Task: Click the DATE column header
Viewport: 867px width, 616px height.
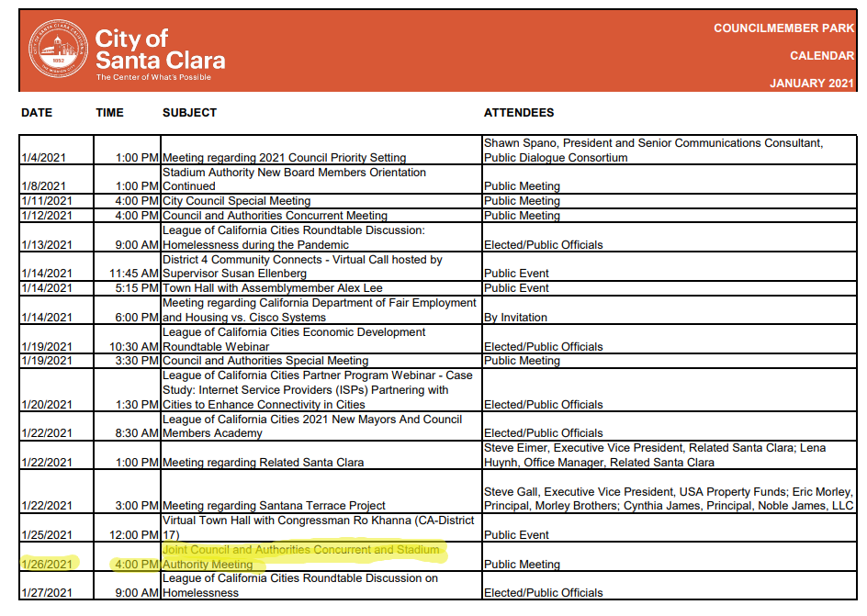Action: pyautogui.click(x=37, y=113)
